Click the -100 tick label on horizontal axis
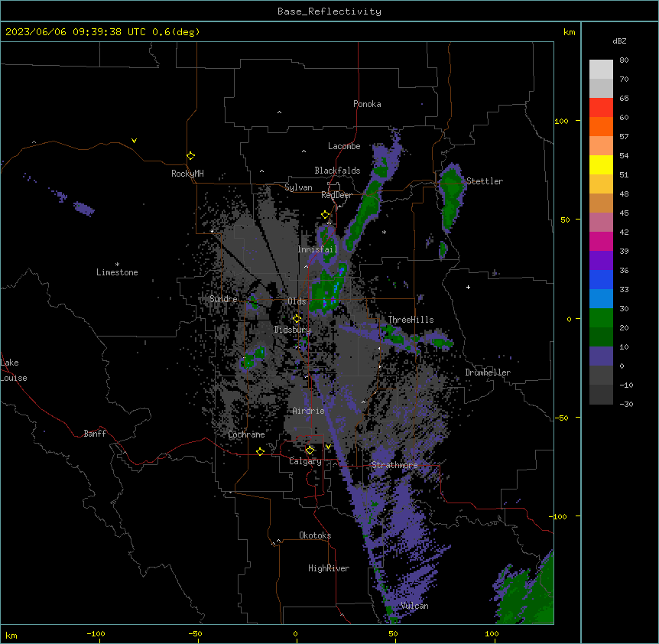The image size is (659, 644). coord(96,633)
